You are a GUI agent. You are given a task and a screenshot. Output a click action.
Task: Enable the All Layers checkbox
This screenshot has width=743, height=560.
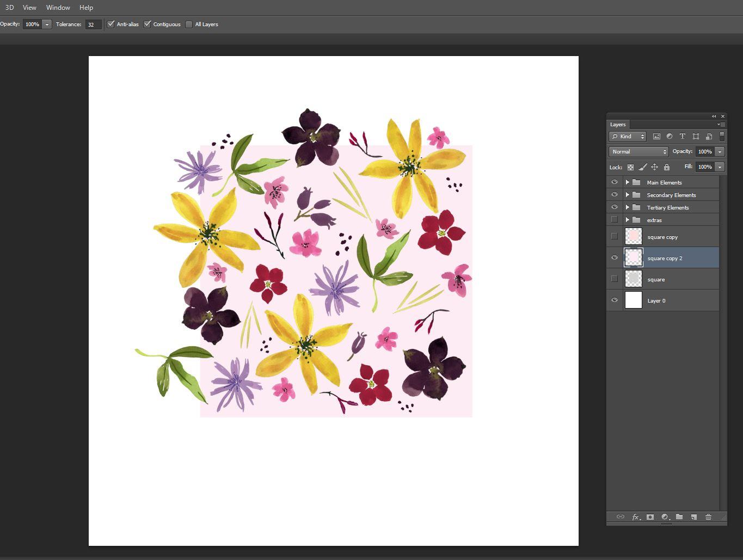pos(189,24)
